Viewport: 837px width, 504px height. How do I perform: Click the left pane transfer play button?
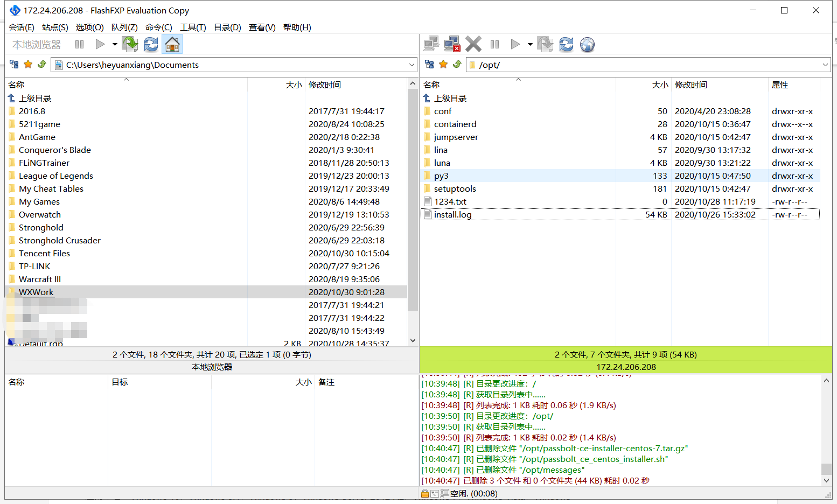pyautogui.click(x=100, y=44)
